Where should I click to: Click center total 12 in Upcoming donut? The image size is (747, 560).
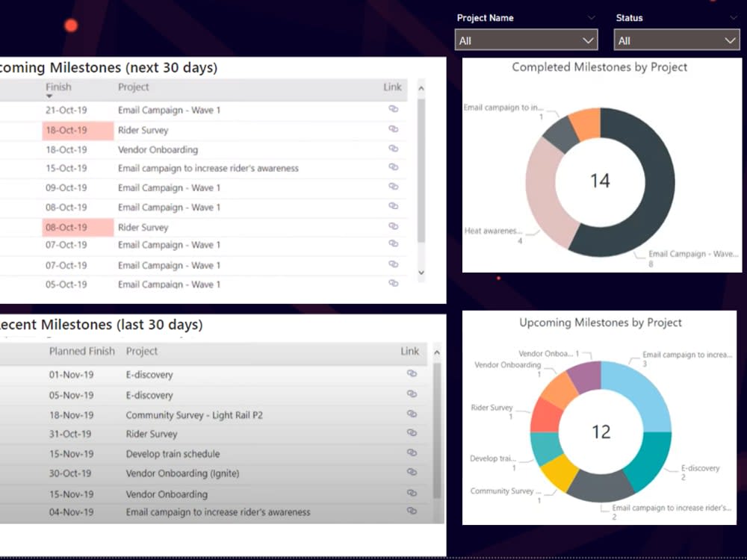[x=601, y=432]
